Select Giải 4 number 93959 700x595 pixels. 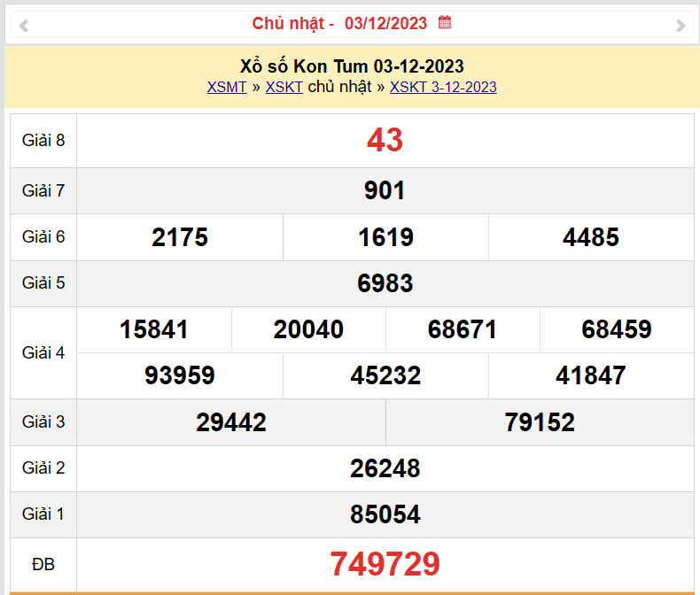(x=180, y=375)
